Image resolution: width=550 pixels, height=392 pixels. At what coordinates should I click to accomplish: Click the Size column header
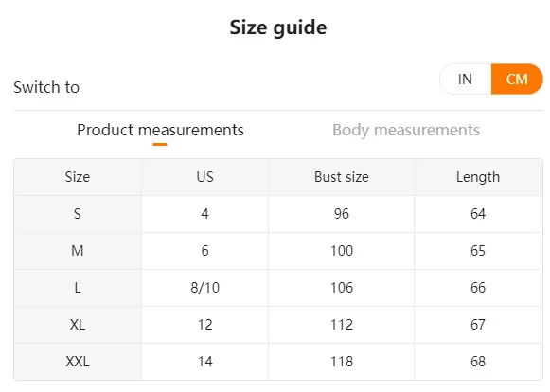(78, 177)
